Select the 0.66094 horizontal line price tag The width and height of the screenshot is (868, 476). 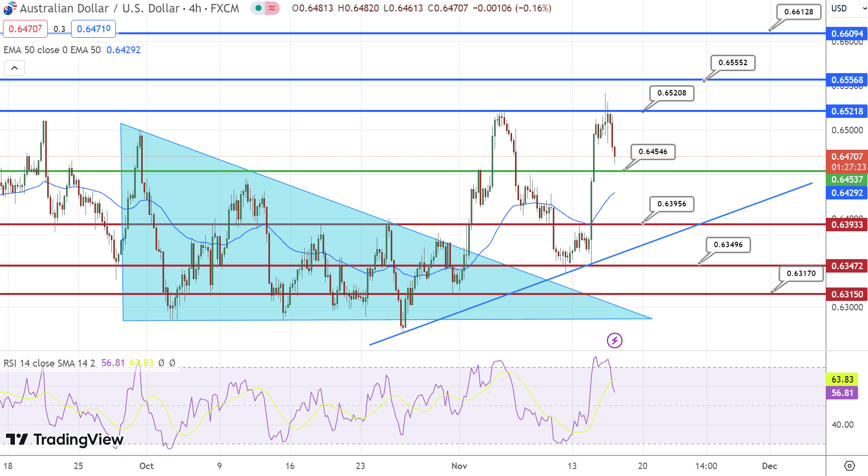tap(847, 34)
